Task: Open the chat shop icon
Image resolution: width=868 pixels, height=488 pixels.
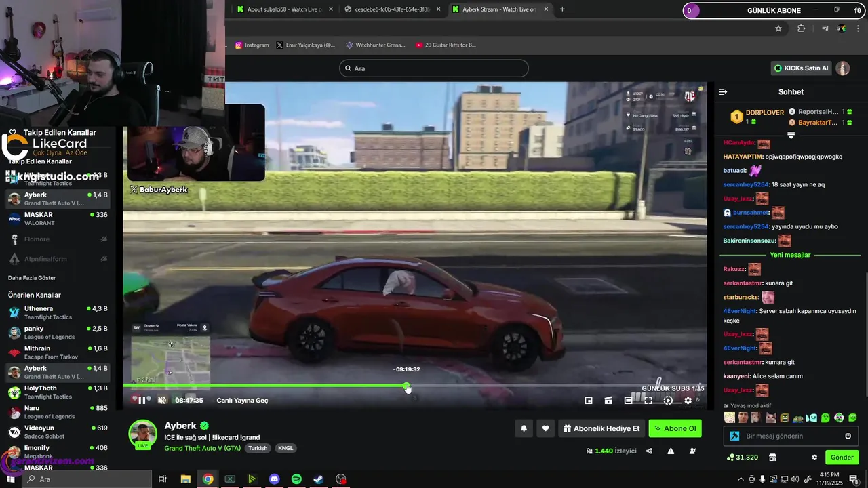Action: (772, 457)
